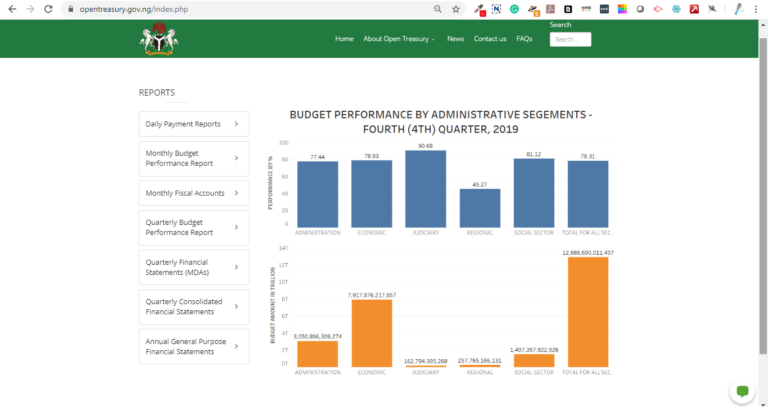Click the padlock icon in address bar
This screenshot has width=768, height=407.
pos(72,9)
